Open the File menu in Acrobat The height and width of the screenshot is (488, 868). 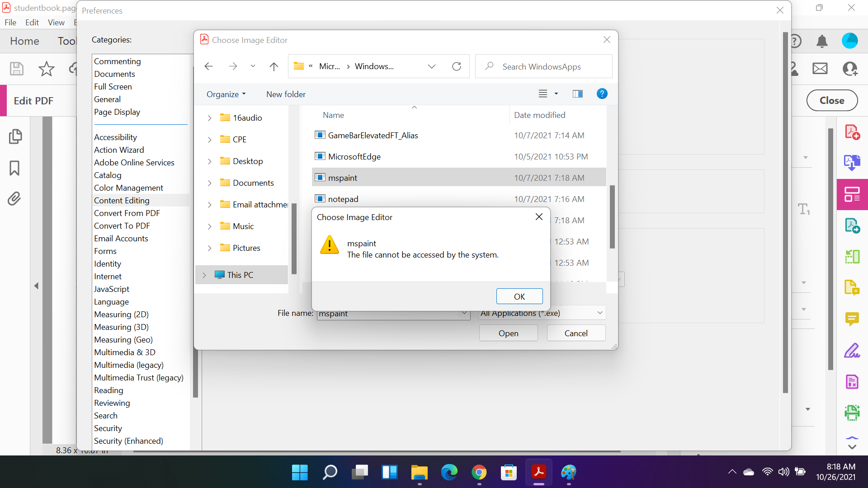pos(10,22)
